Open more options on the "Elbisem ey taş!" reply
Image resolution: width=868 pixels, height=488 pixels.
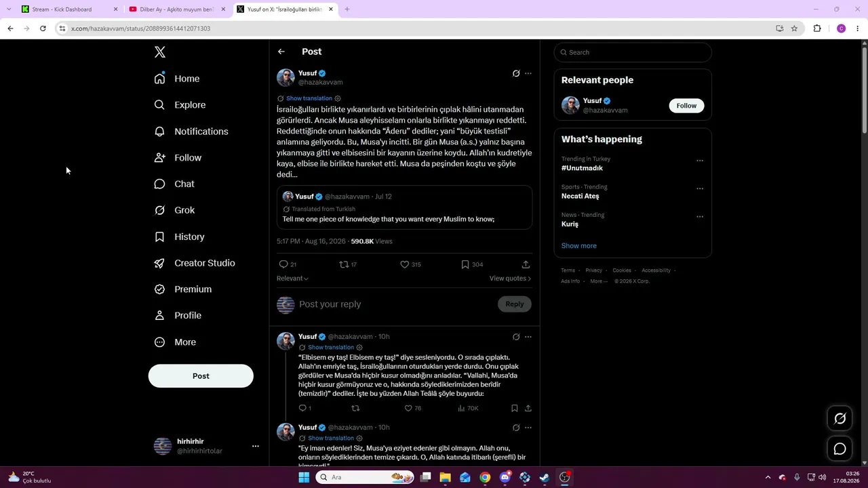click(x=528, y=337)
